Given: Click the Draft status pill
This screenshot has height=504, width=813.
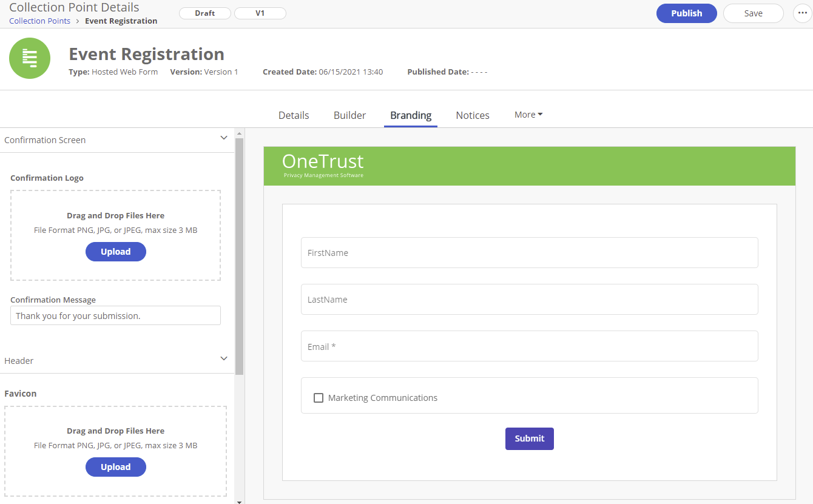Looking at the screenshot, I should click(x=204, y=13).
